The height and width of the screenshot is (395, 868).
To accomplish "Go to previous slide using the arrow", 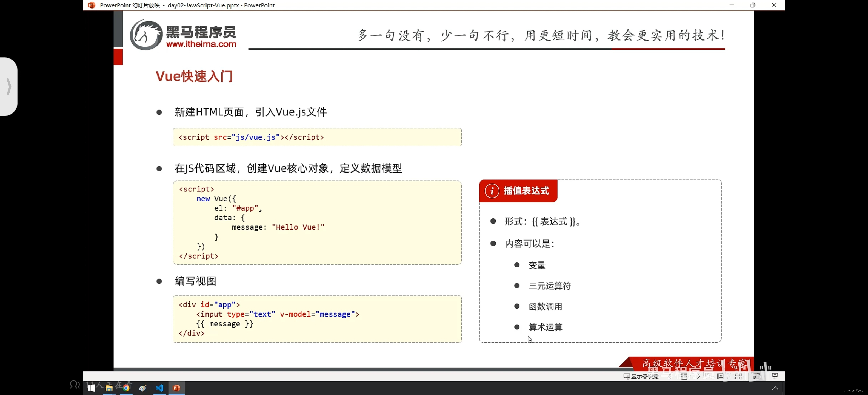I will [x=670, y=376].
